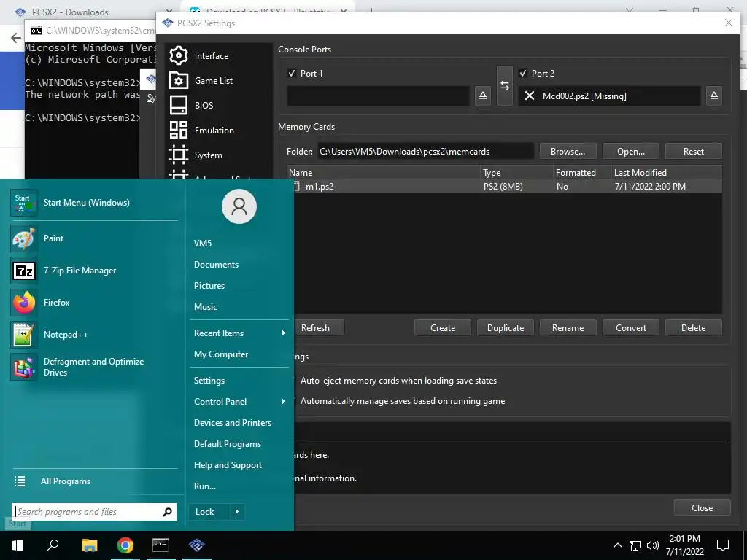The image size is (747, 560).
Task: Show hidden tray icons chevron
Action: (617, 545)
